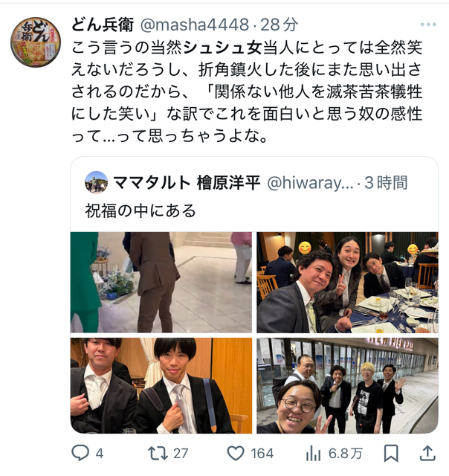
Task: View the top-right dinner table photo
Action: (347, 283)
